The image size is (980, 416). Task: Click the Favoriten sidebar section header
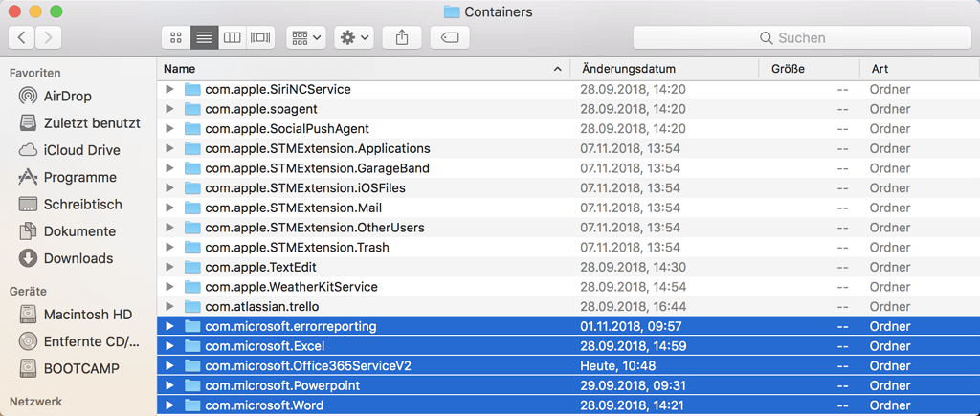tap(35, 73)
